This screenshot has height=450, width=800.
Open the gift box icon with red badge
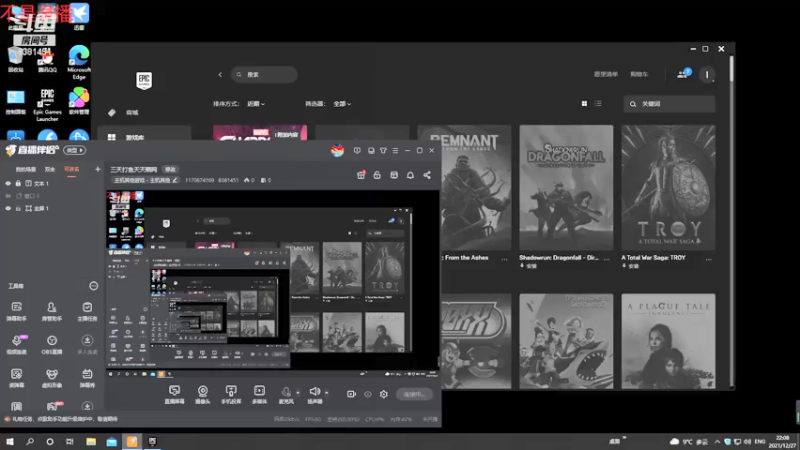click(361, 174)
